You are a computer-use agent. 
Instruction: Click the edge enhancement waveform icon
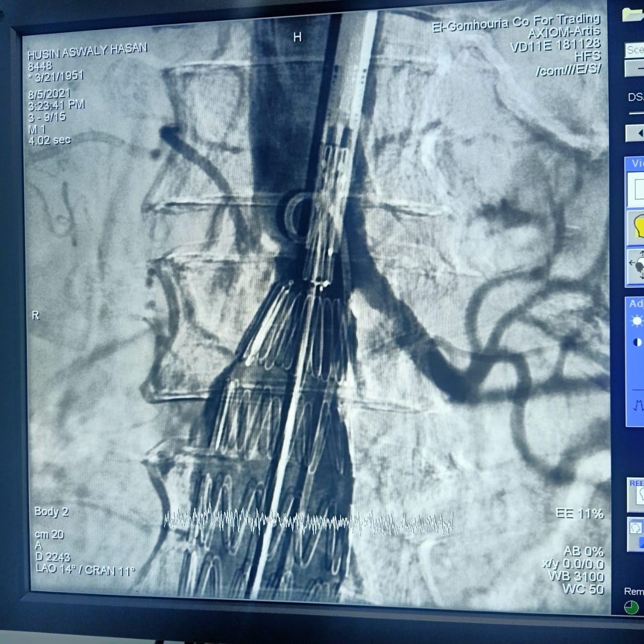[638, 404]
